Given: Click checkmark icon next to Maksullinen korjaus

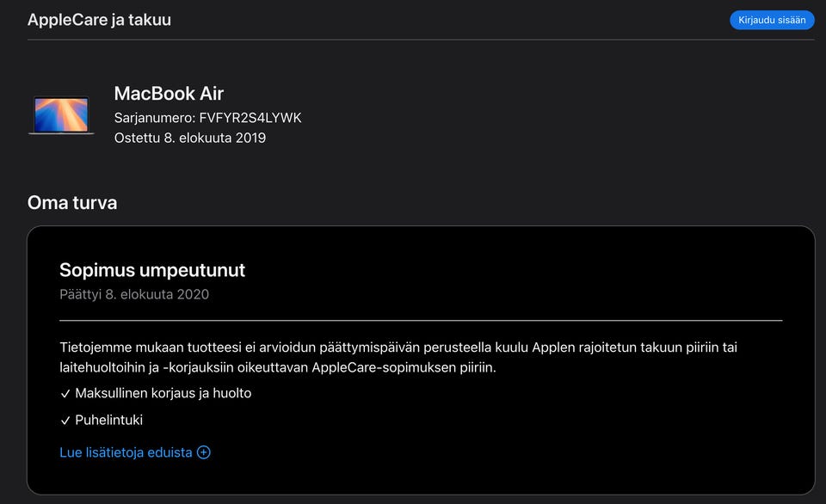Looking at the screenshot, I should click(x=65, y=394).
